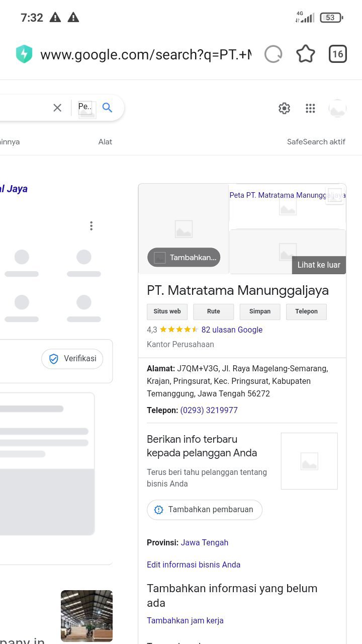Open 82 ulasan Google reviews link
Image resolution: width=362 pixels, height=644 pixels.
(232, 330)
